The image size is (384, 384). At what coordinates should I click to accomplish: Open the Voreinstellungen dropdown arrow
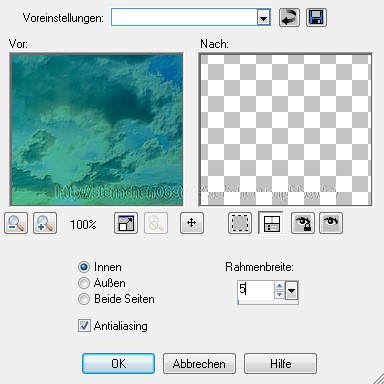coord(263,17)
